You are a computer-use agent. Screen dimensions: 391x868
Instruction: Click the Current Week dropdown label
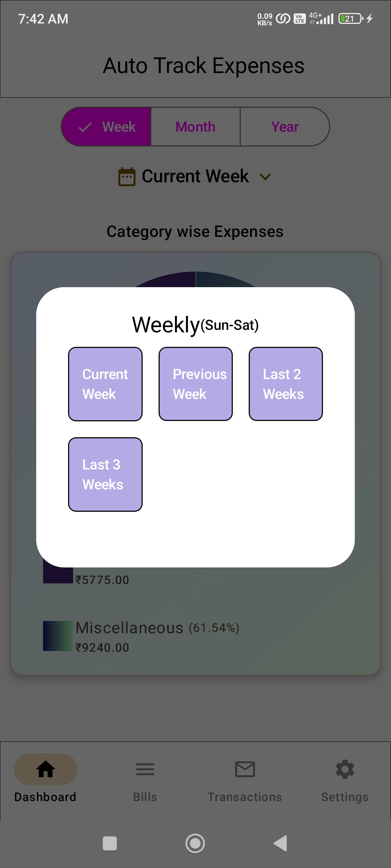pyautogui.click(x=195, y=176)
